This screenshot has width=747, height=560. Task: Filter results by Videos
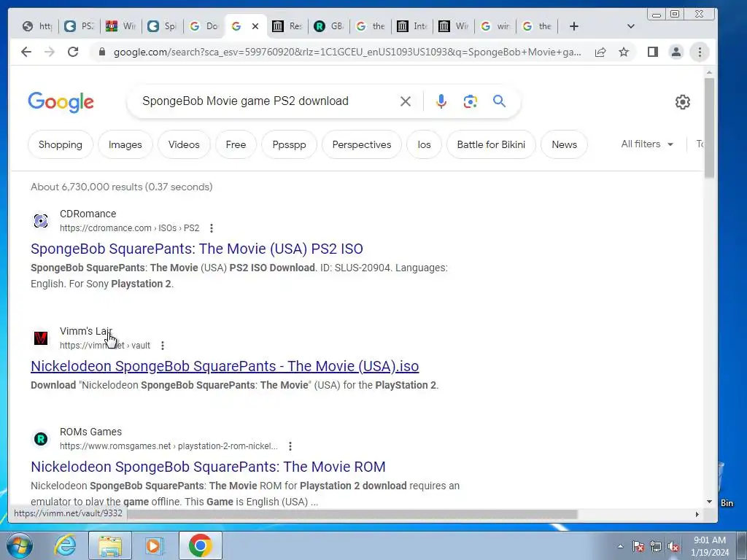point(184,144)
